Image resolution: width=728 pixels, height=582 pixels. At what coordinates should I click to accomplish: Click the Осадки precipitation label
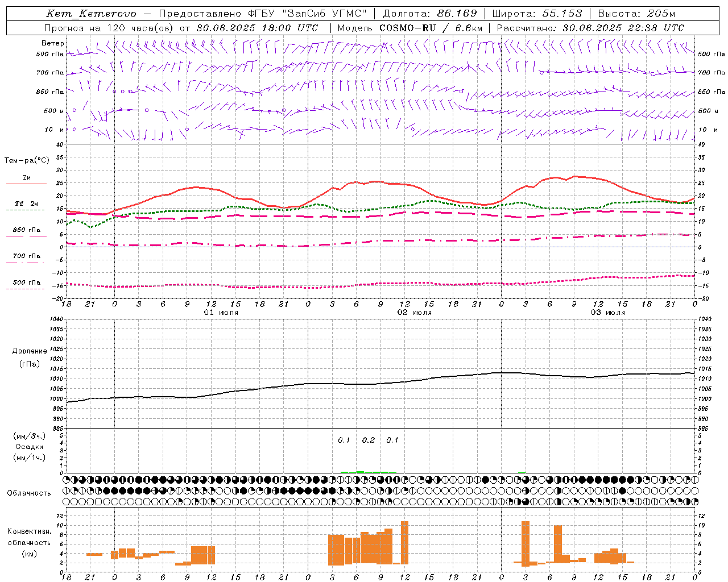click(x=30, y=447)
